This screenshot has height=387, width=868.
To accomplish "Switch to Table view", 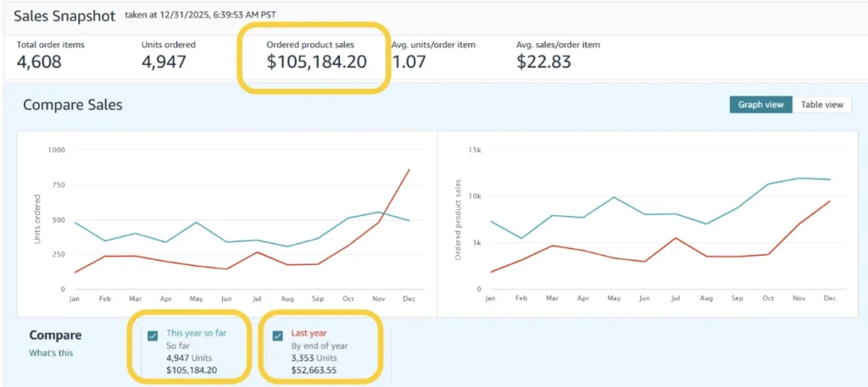I will [x=822, y=104].
